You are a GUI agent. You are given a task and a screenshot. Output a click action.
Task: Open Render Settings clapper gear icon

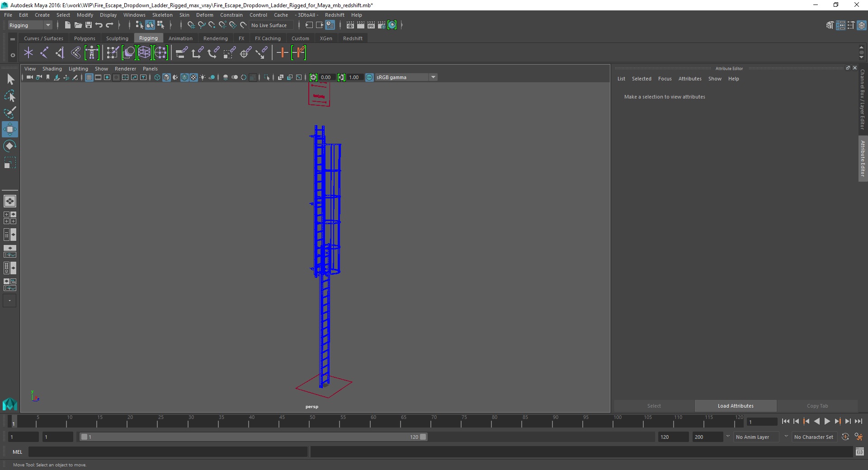pyautogui.click(x=382, y=25)
